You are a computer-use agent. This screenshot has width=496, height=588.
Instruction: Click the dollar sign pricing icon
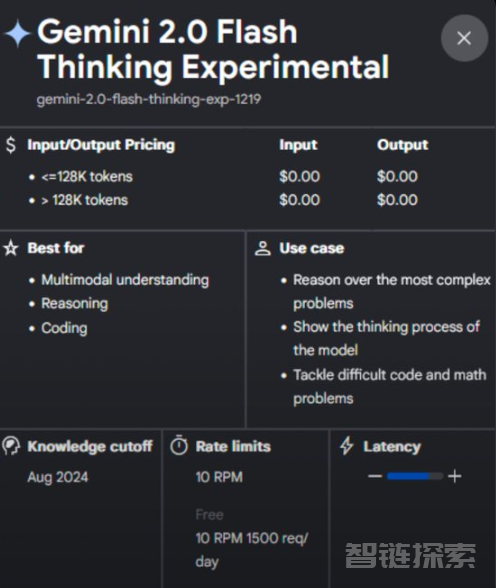point(11,145)
